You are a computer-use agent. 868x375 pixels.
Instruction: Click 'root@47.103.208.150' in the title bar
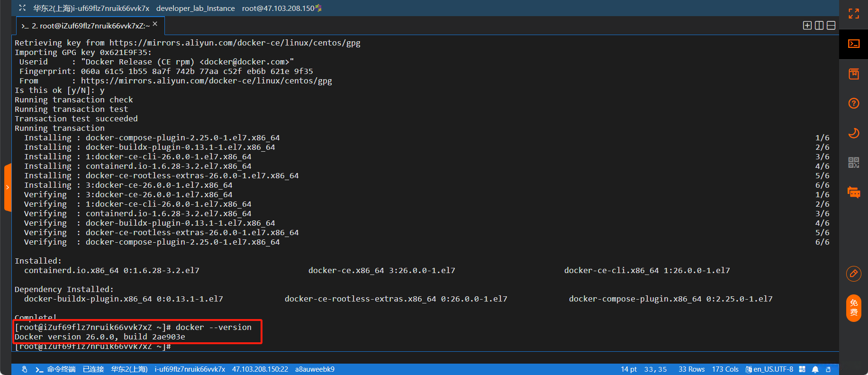[278, 8]
